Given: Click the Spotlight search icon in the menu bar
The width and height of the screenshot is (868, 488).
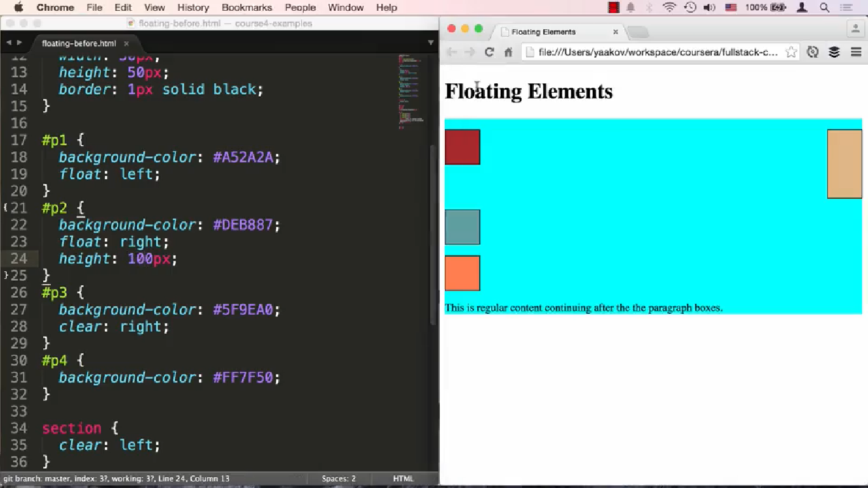Looking at the screenshot, I should tap(825, 8).
